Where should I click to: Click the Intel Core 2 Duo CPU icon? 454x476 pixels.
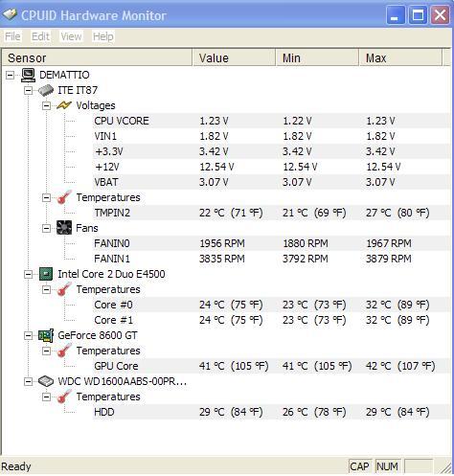pyautogui.click(x=46, y=274)
